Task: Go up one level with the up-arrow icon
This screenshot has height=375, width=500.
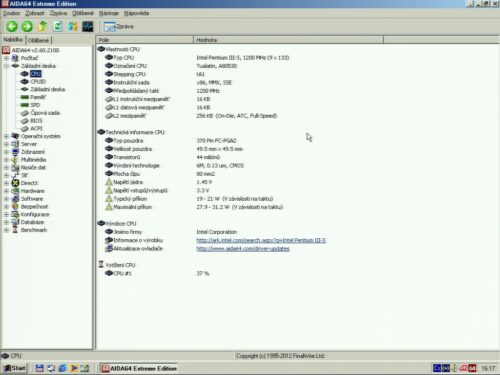Action: tap(42, 26)
